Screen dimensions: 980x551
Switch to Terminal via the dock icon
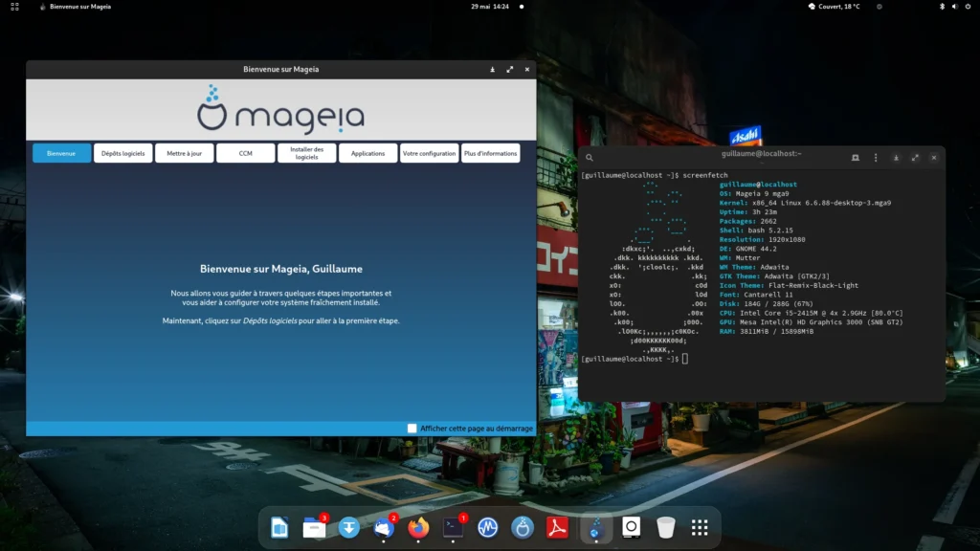pos(453,528)
